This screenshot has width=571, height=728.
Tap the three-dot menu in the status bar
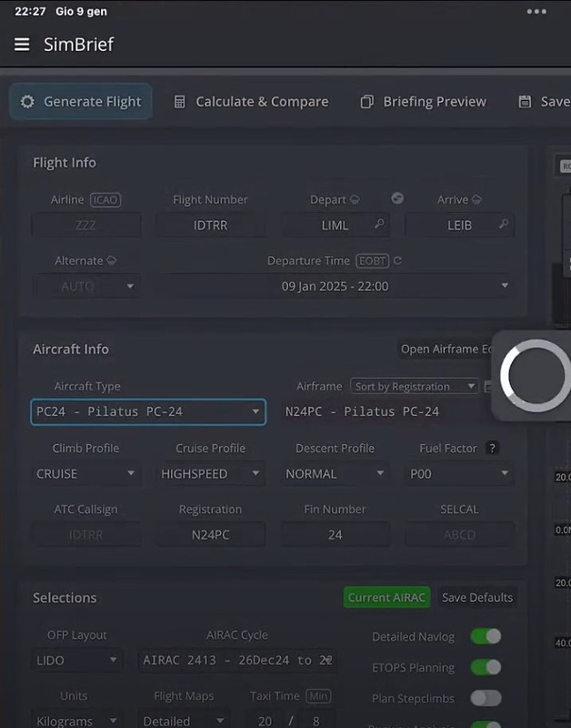536,11
